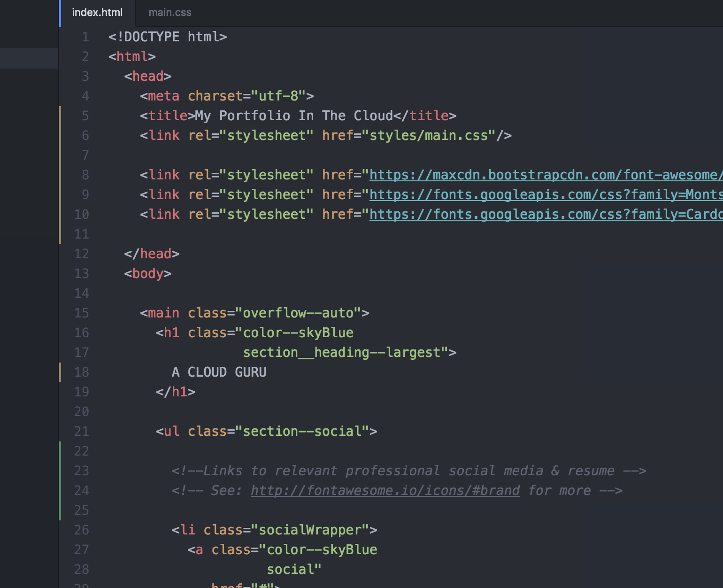
Task: Click the yellow change marker beside line 5
Action: (62, 116)
